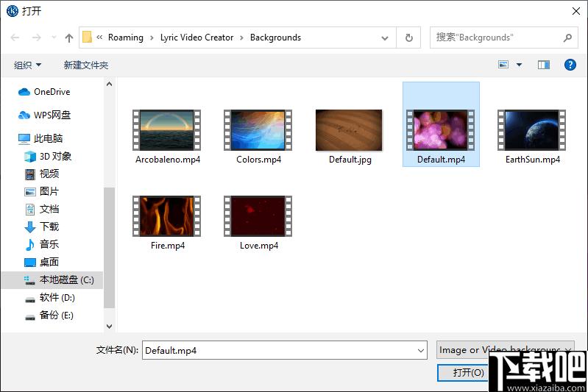Open the 组织 menu
588x392 pixels.
coord(27,65)
